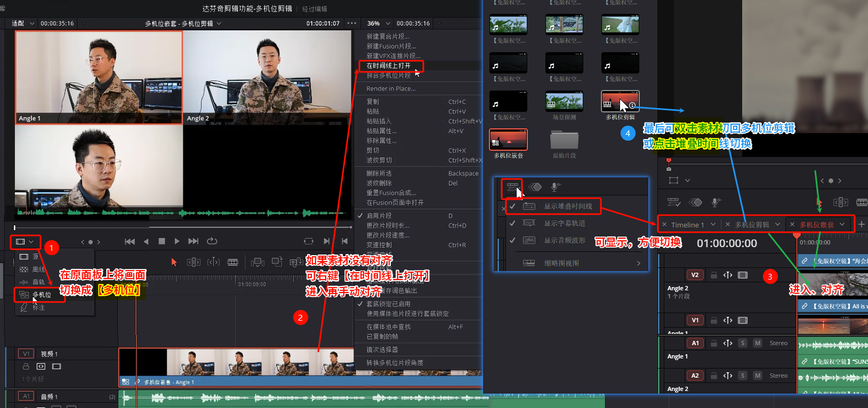Toggle 套底锁定已启用 checked menu item

coord(388,304)
